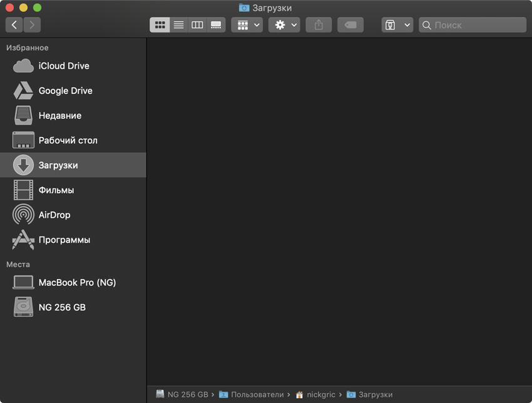Go back with the left arrow button
532x403 pixels.
pos(14,25)
